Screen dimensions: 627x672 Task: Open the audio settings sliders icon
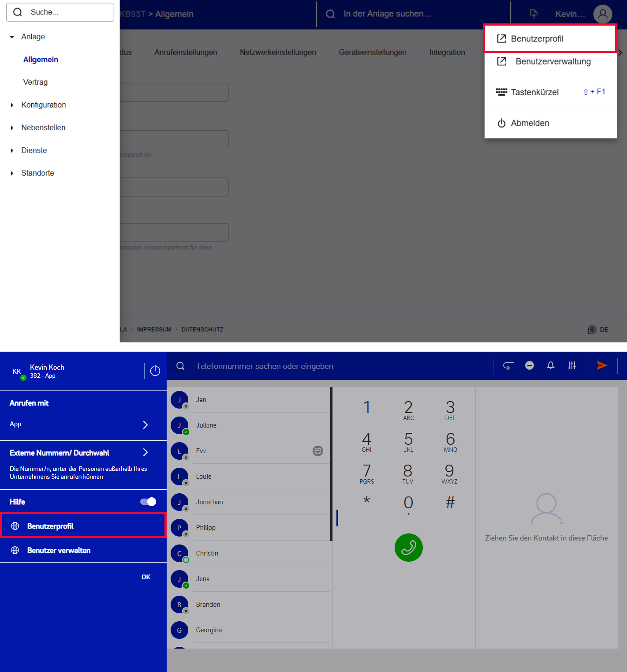pyautogui.click(x=572, y=365)
